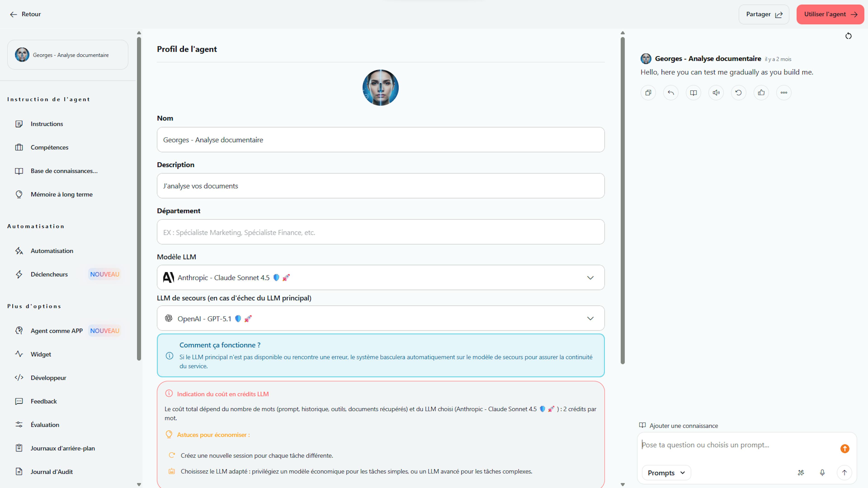This screenshot has height=488, width=868.
Task: Open the LLM de secours dropdown
Action: pyautogui.click(x=380, y=318)
